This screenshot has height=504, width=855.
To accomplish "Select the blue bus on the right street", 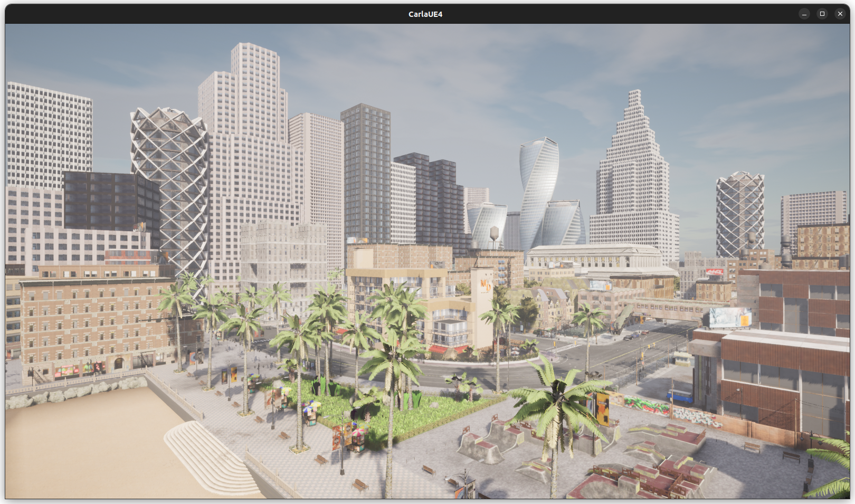I will point(680,395).
